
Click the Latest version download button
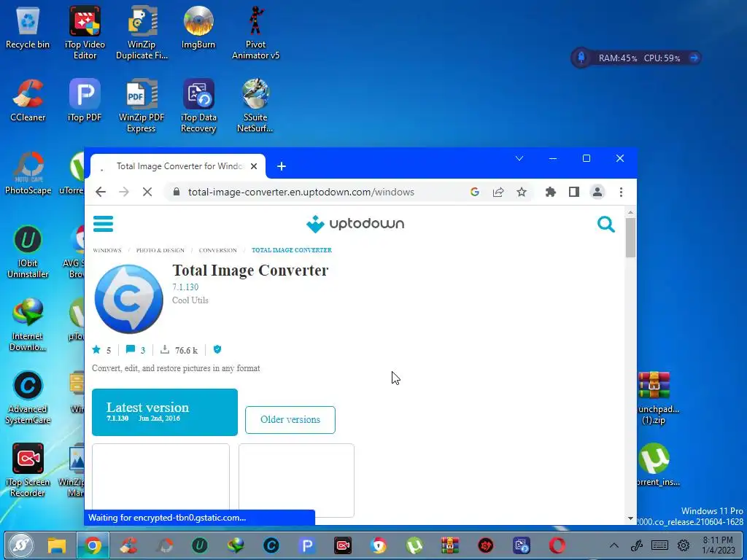165,413
